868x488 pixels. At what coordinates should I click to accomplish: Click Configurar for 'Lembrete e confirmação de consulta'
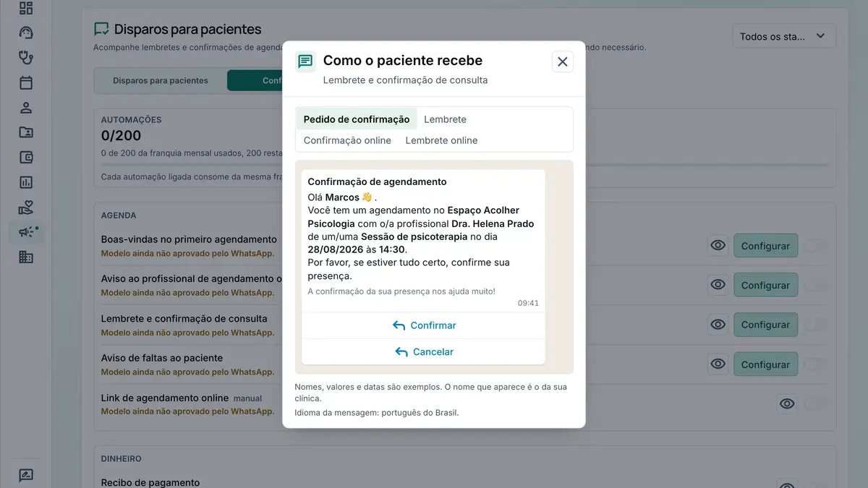point(765,325)
